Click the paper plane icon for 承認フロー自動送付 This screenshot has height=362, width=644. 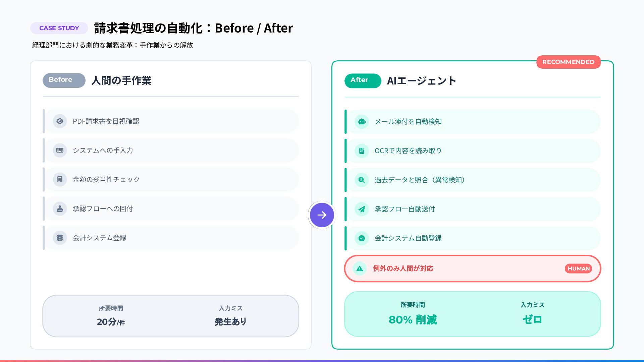[x=362, y=209]
